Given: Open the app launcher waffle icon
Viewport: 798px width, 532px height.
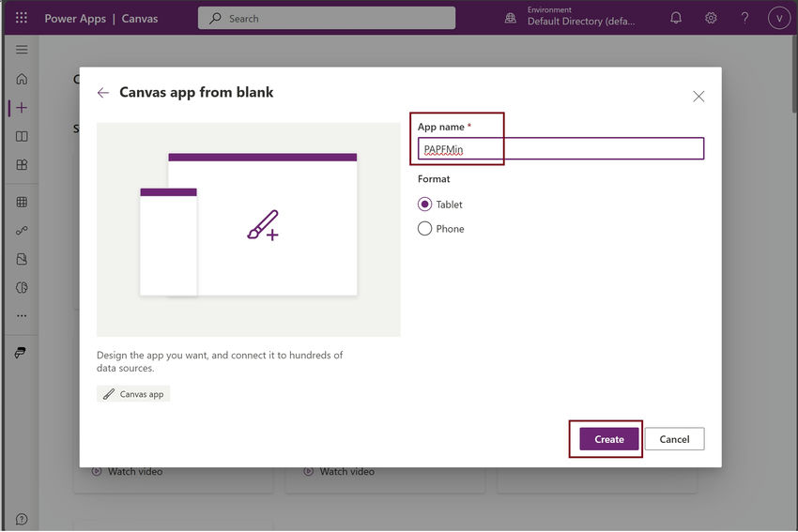Looking at the screenshot, I should point(22,19).
